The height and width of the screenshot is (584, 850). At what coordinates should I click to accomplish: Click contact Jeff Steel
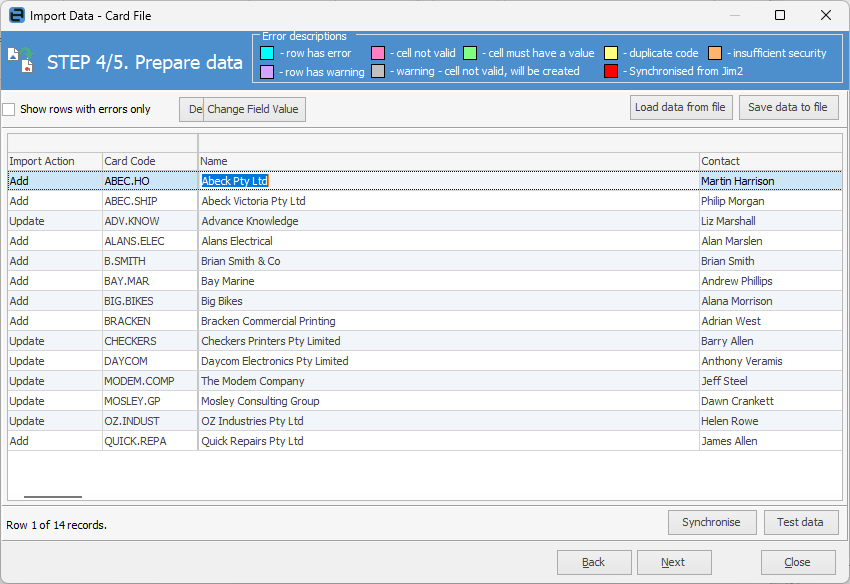tap(771, 382)
